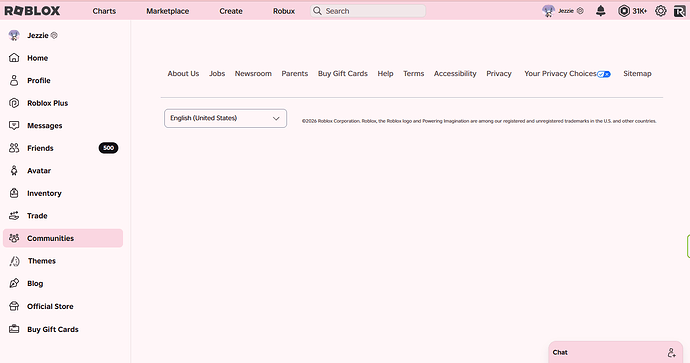The height and width of the screenshot is (363, 690).
Task: Open the Terms footer link
Action: 414,73
